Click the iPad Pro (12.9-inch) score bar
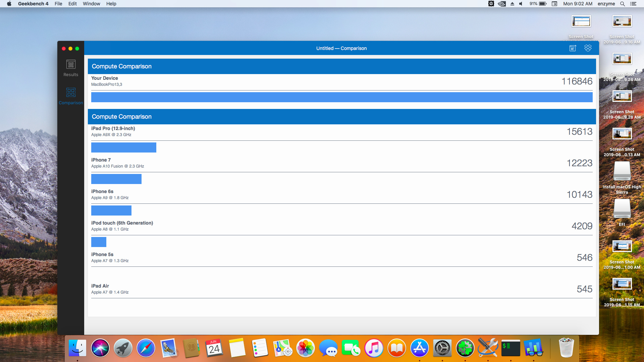644x362 pixels. [123, 147]
